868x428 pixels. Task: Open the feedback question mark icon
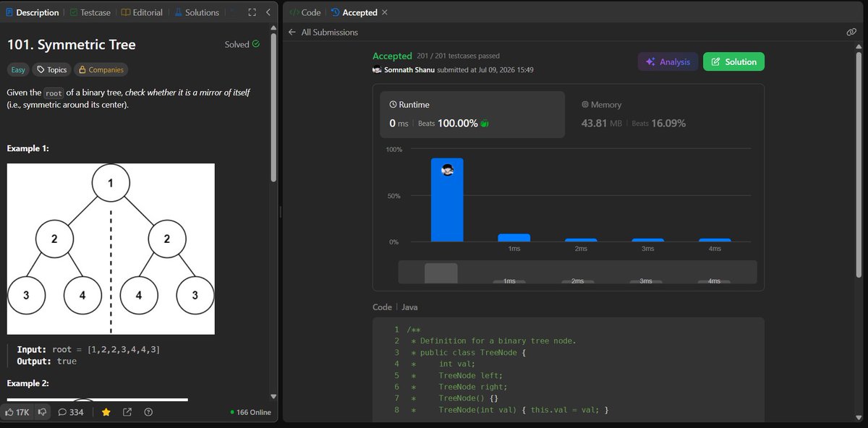tap(148, 412)
